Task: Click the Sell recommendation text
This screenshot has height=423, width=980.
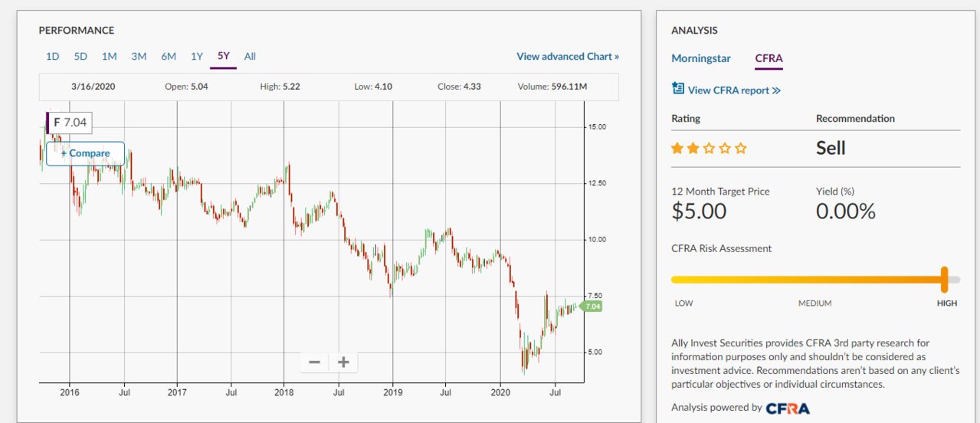Action: (831, 148)
